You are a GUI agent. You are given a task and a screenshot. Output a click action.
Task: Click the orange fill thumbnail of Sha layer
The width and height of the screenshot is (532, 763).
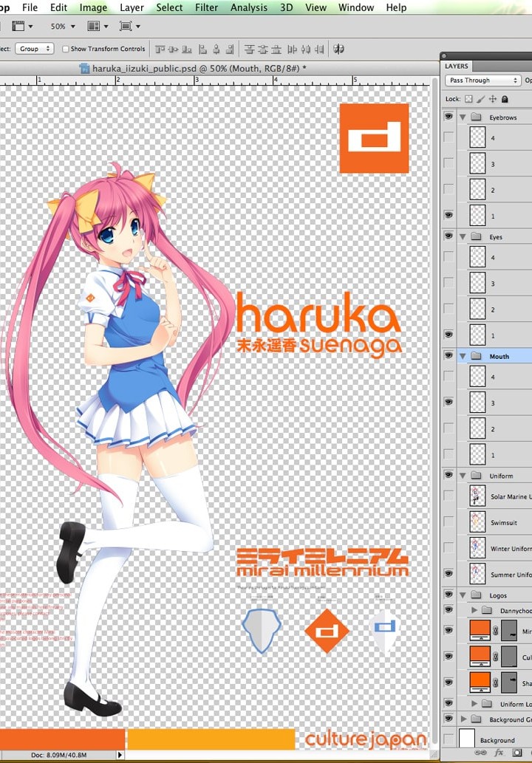point(480,682)
